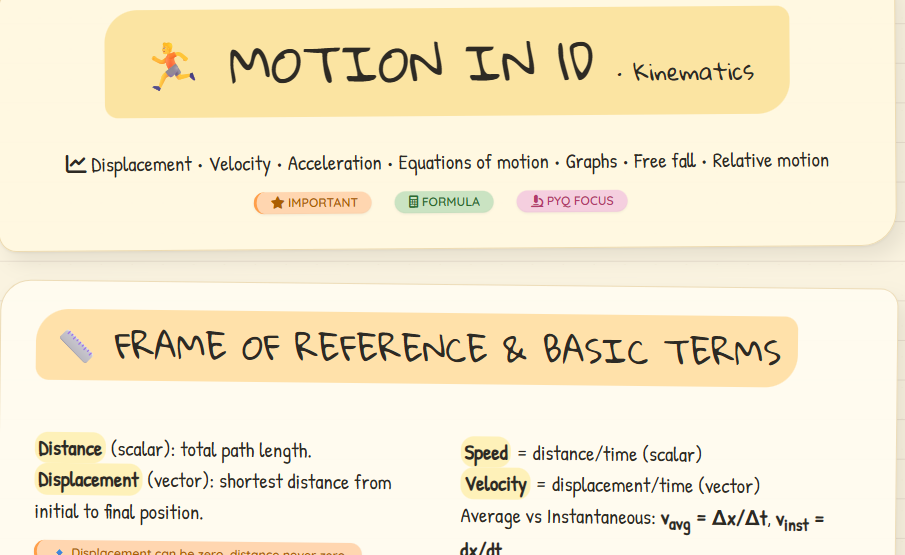Click the Kinematics subtitle text
Screen dimensions: 905x555
[x=693, y=72]
